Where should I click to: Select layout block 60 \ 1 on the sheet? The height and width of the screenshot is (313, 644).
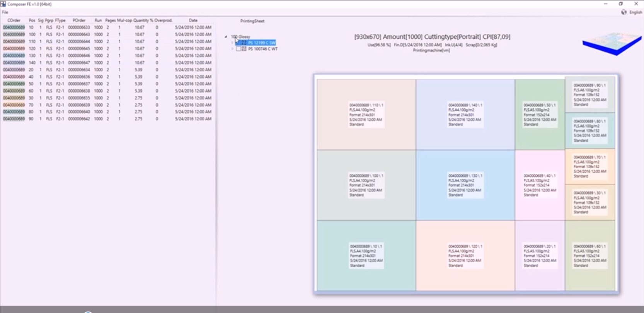tap(590, 256)
